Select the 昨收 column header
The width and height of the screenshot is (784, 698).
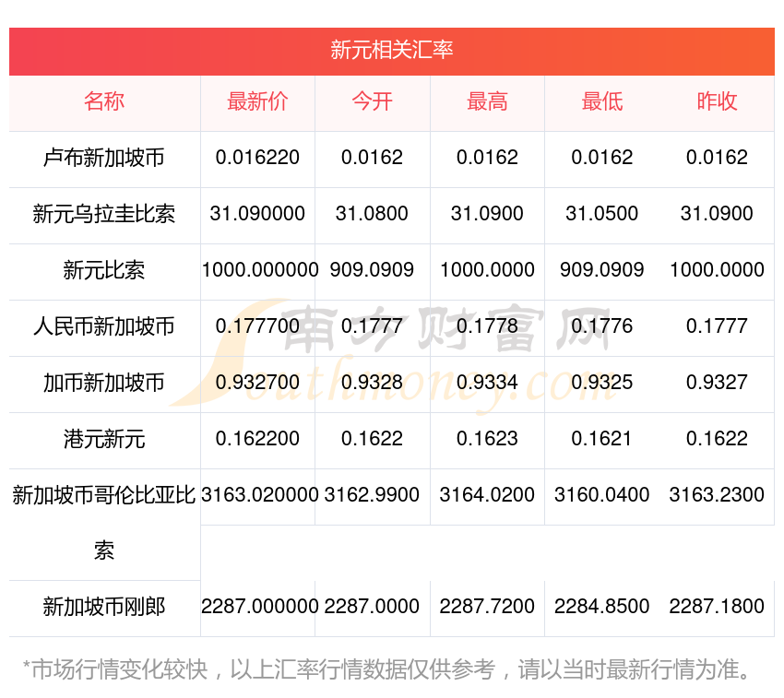click(x=717, y=101)
